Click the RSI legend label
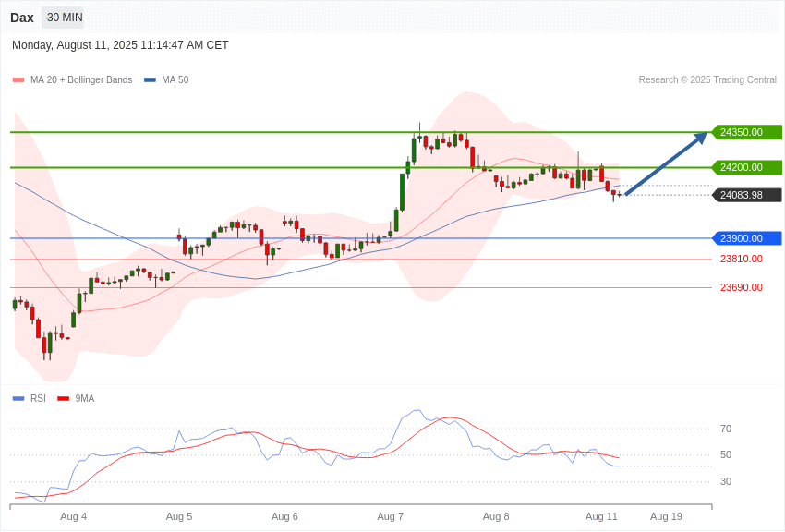Viewport: 785px width, 532px height. (x=38, y=399)
